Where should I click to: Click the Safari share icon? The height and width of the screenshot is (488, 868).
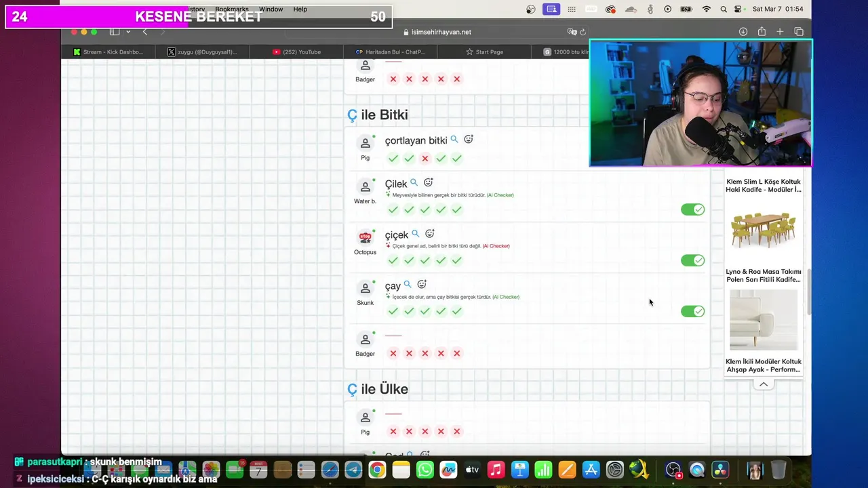[x=762, y=32]
